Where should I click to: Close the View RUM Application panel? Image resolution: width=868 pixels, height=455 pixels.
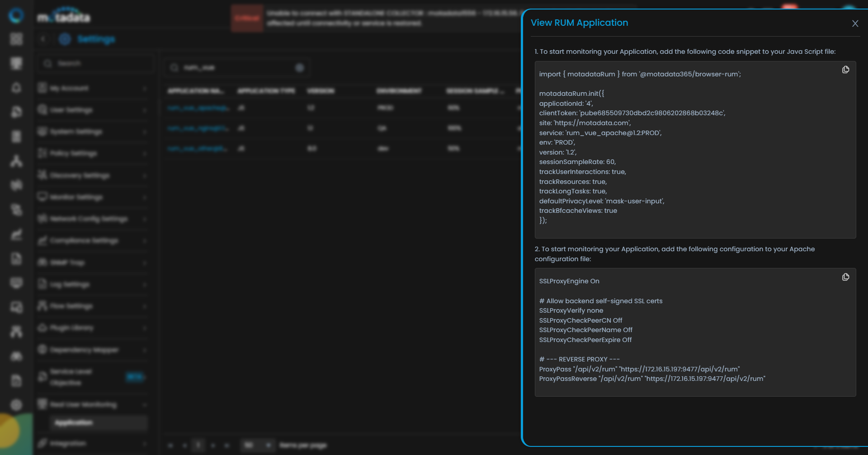(855, 23)
